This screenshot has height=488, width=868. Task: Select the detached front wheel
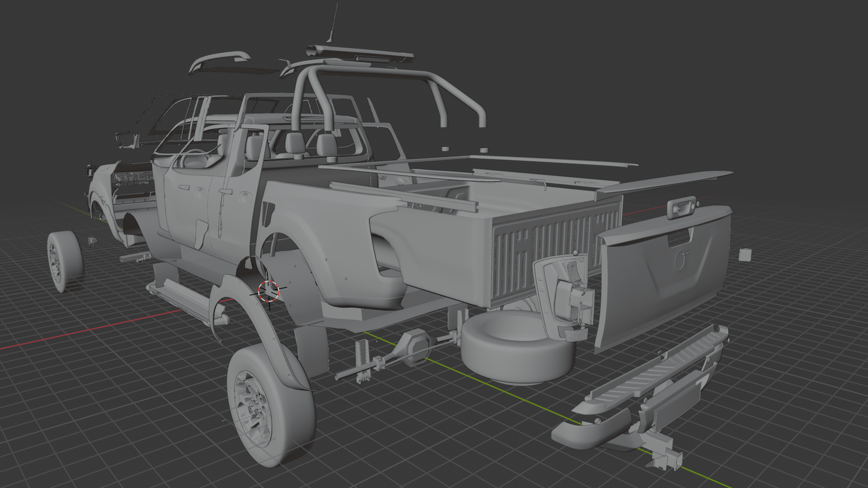coord(65,261)
